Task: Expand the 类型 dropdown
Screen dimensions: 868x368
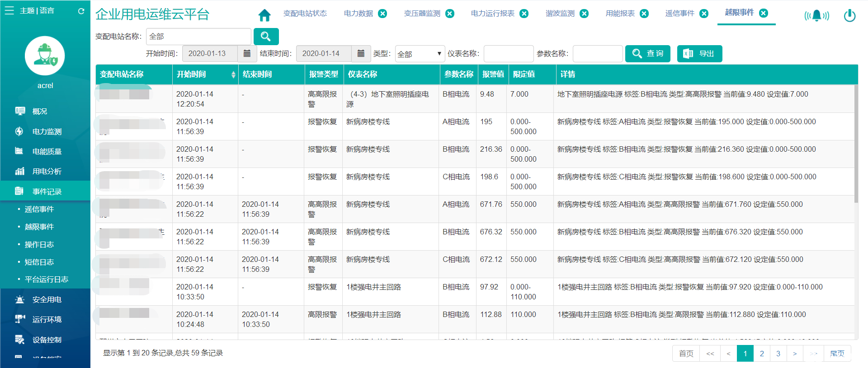Action: coord(420,54)
